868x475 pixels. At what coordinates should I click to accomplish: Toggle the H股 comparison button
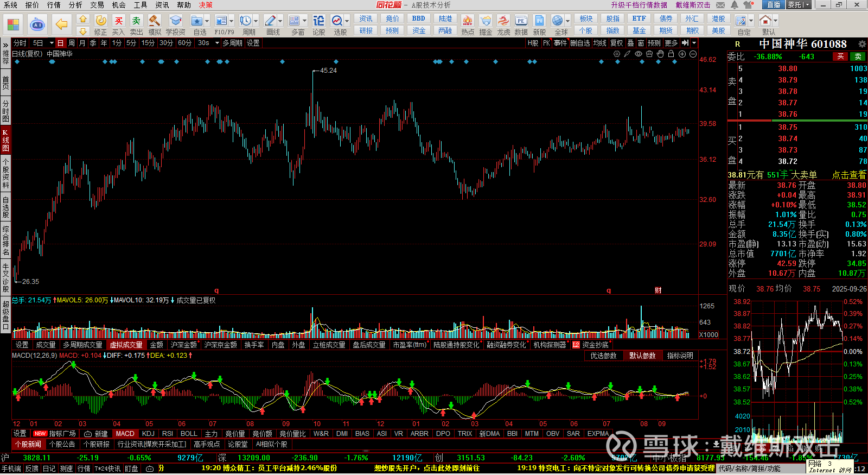coord(533,43)
